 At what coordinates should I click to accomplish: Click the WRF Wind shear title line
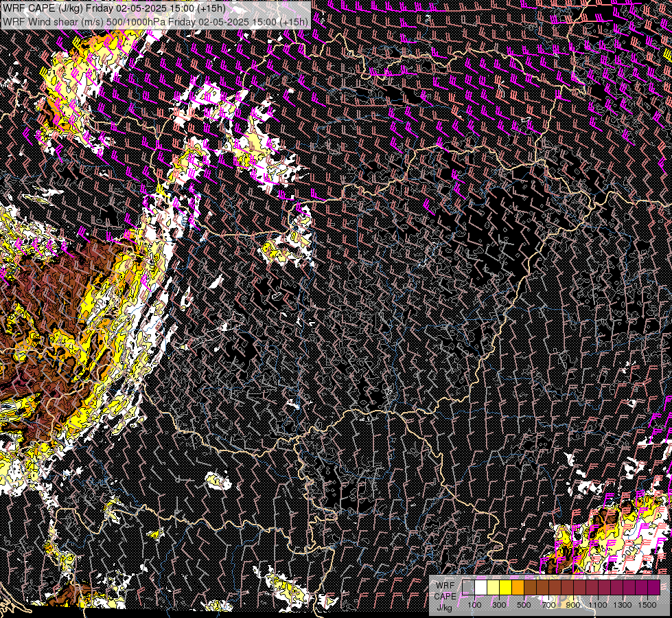tap(155, 21)
